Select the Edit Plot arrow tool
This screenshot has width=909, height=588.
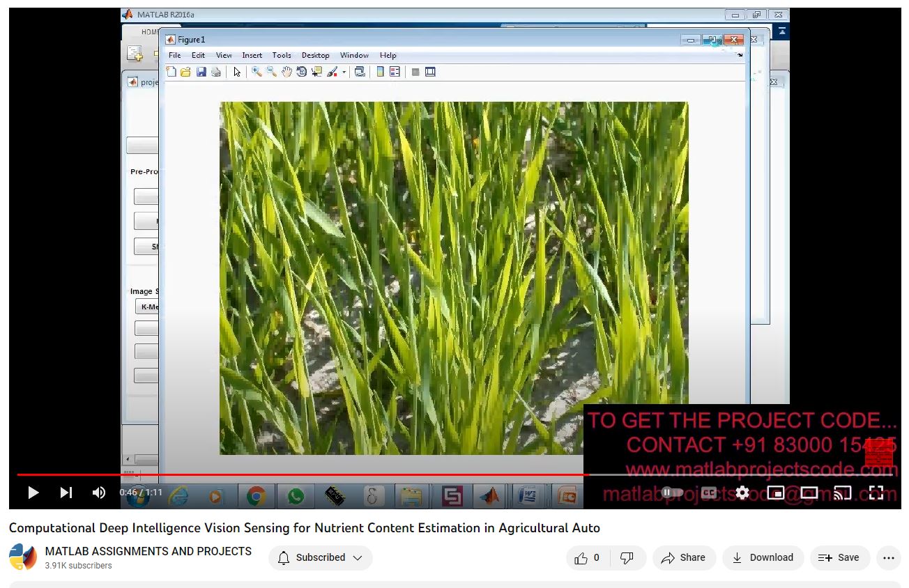(237, 72)
